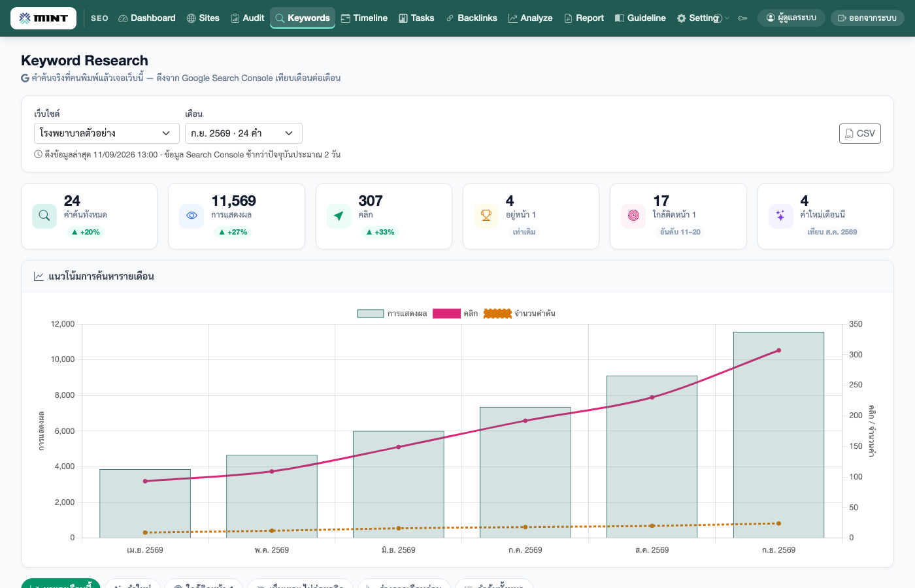915x588 pixels.
Task: Log out using the ออกจากระบบ button
Action: [x=867, y=18]
